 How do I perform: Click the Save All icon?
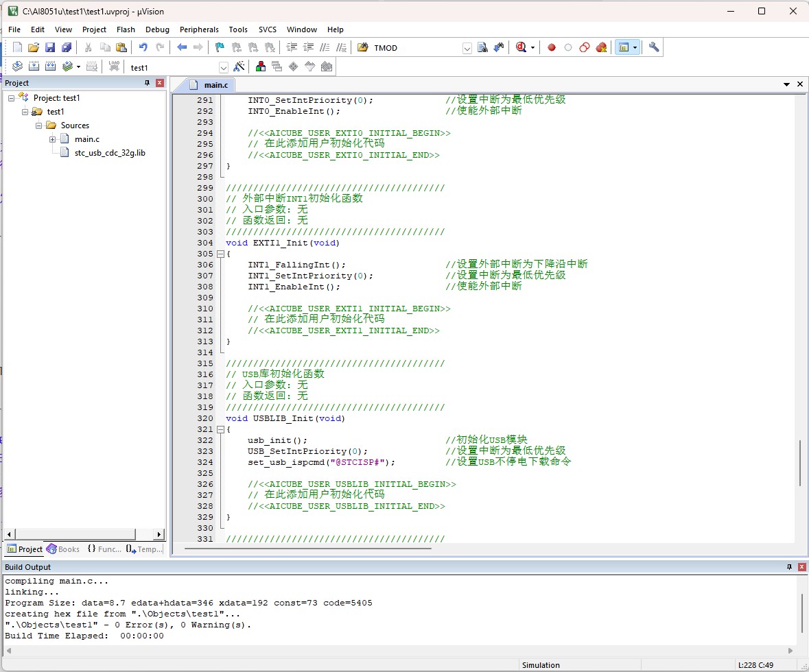[x=67, y=47]
